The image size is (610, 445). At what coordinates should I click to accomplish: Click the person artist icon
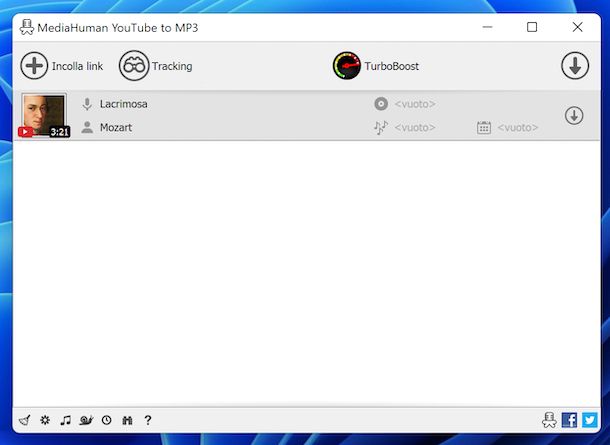pos(87,127)
